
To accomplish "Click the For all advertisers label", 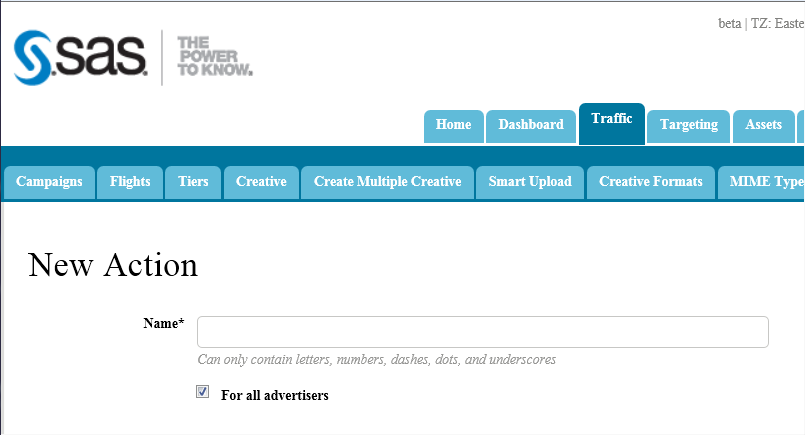I will coord(274,395).
